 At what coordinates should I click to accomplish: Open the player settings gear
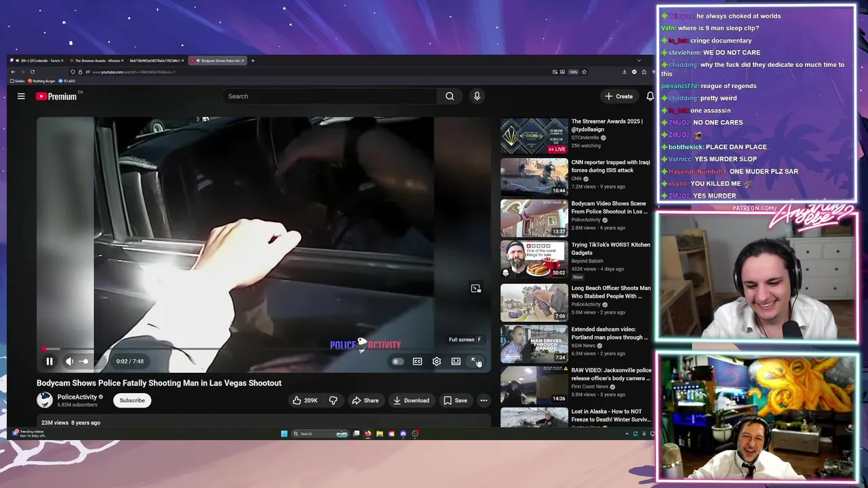pyautogui.click(x=437, y=361)
